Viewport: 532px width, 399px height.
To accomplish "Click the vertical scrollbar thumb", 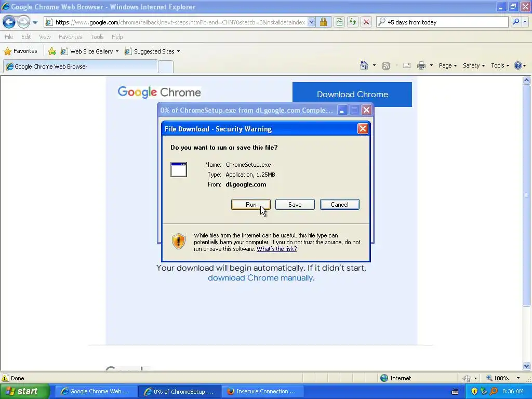I will (x=526, y=195).
